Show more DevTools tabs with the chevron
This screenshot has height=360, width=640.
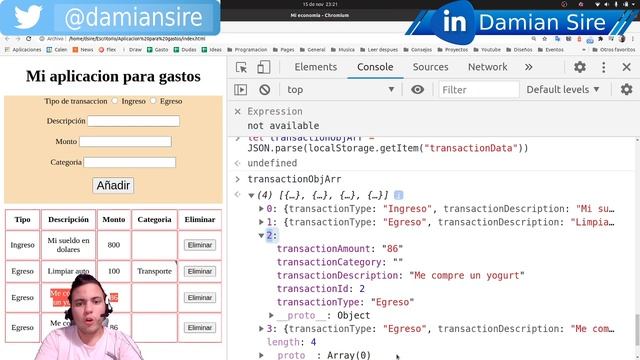pyautogui.click(x=529, y=67)
